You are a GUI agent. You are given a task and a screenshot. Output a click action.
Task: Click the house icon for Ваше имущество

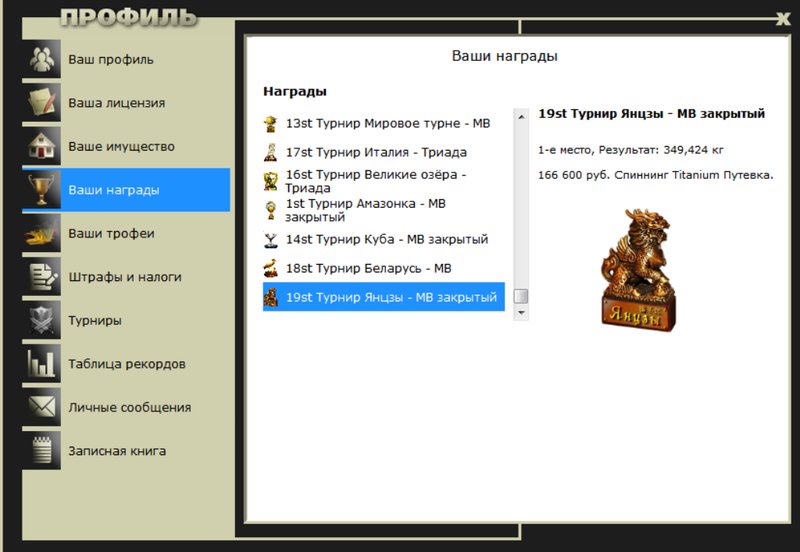point(42,146)
